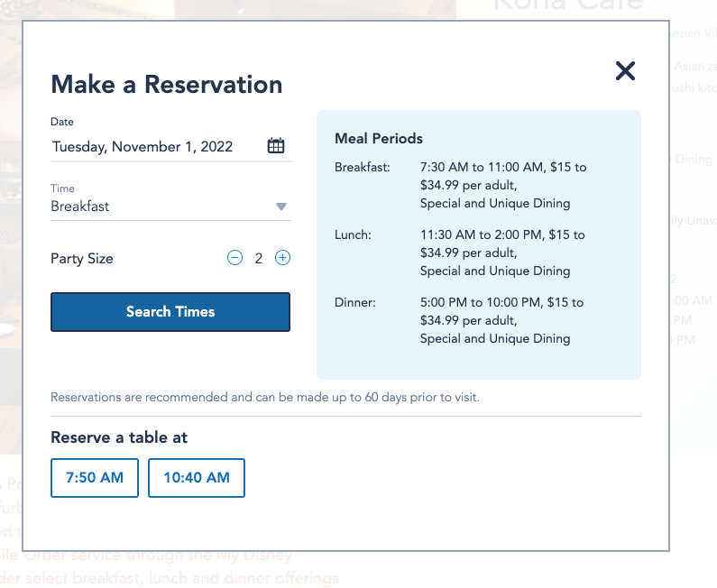717x588 pixels.
Task: Click the Party Size label
Action: click(x=82, y=259)
